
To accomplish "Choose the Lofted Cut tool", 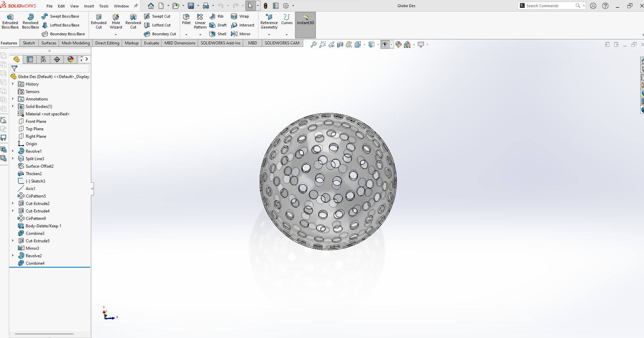I will 157,25.
